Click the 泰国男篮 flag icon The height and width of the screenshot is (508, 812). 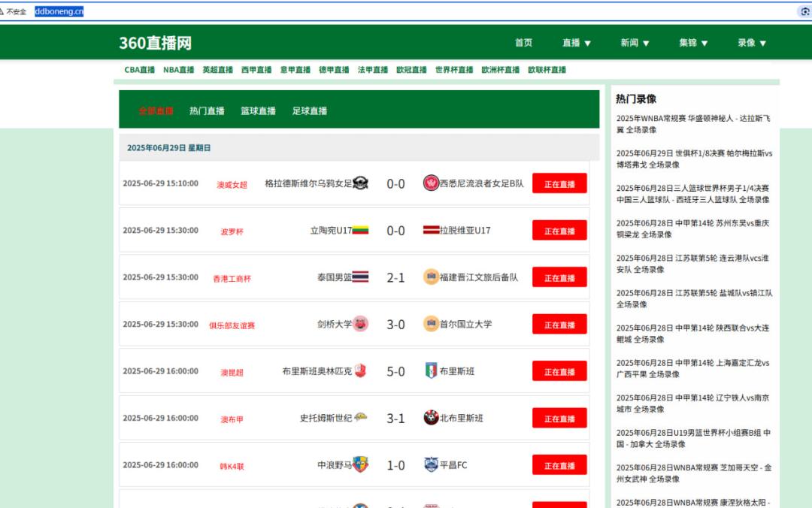[x=360, y=277]
